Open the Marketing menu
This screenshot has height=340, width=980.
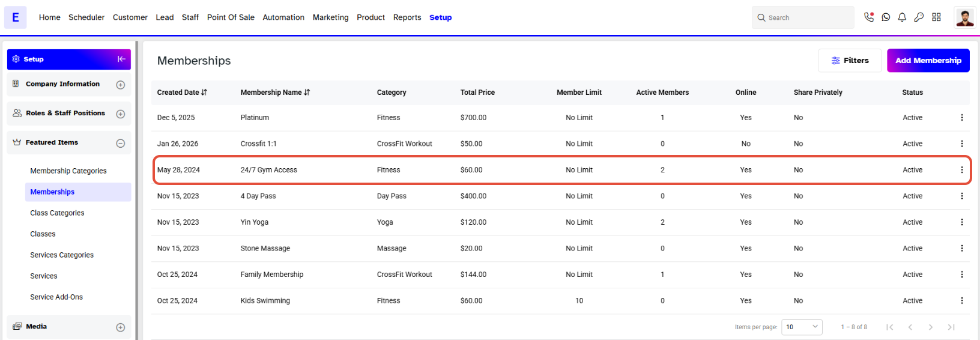[x=330, y=17]
